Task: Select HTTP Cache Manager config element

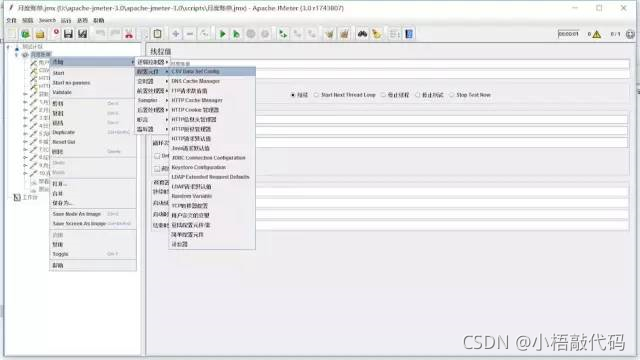Action: tap(212, 100)
